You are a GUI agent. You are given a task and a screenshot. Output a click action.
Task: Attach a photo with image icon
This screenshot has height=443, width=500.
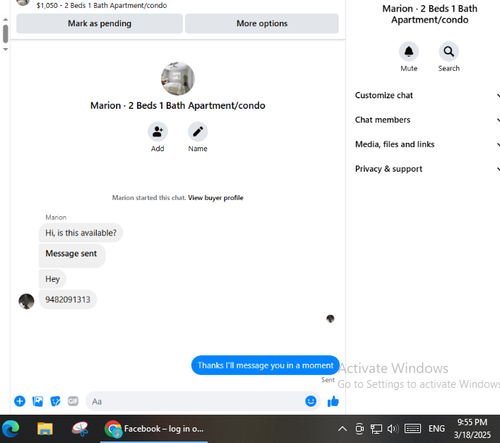38,401
